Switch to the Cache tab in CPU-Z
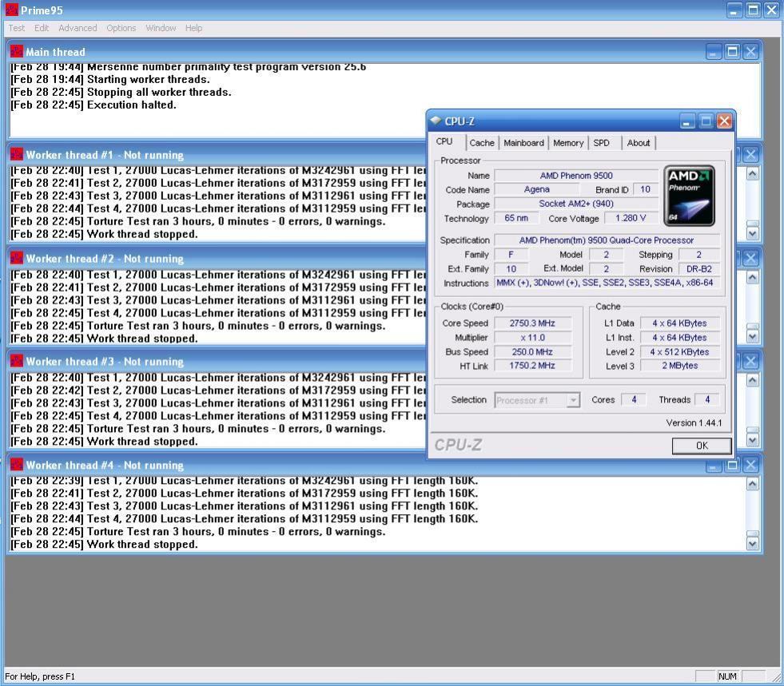The width and height of the screenshot is (784, 686). point(481,143)
